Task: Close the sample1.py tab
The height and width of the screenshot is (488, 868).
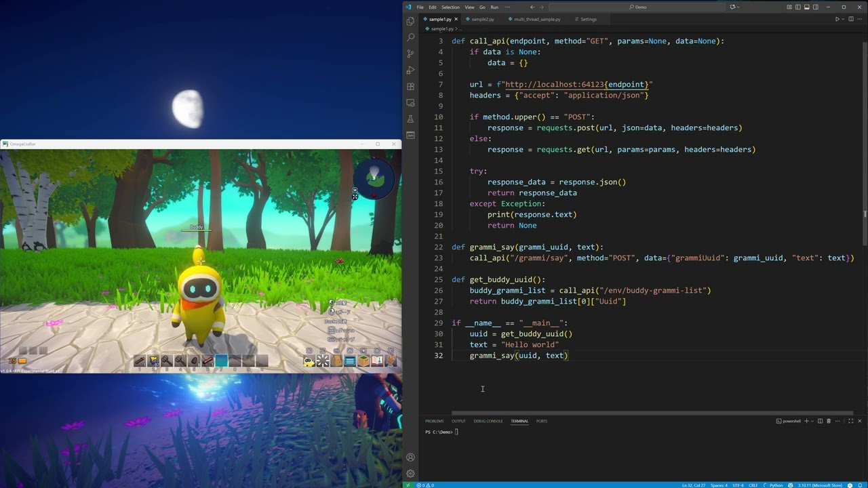Action: 456,19
